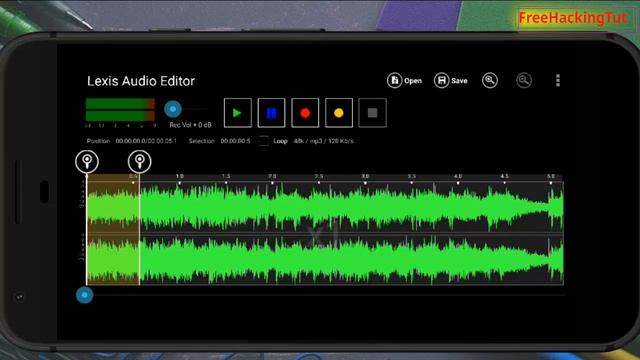Start recording with red record button

[x=305, y=113]
